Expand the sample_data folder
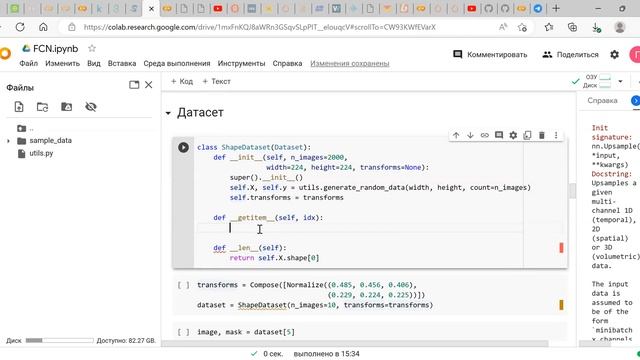Screen dimensions: 640x360 [8, 141]
